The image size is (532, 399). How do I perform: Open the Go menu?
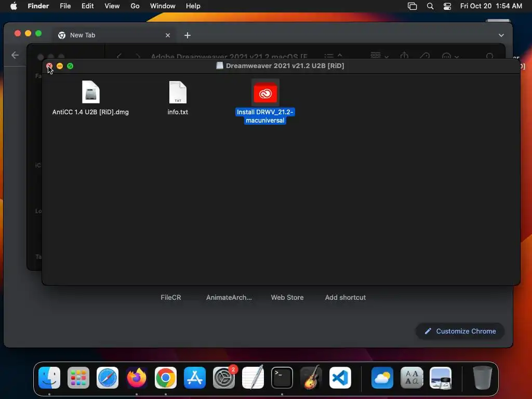click(135, 6)
